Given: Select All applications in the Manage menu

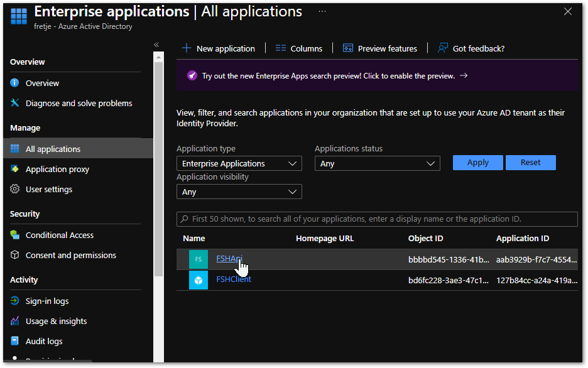Looking at the screenshot, I should click(x=53, y=149).
